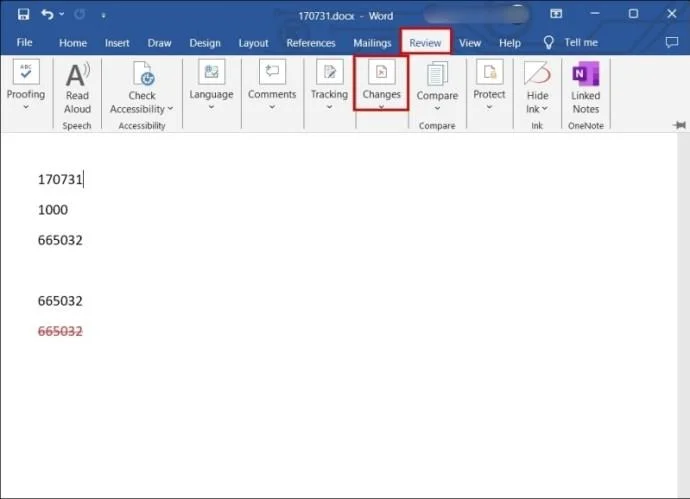
Task: Click the Redo icon in title bar
Action: 80,15
